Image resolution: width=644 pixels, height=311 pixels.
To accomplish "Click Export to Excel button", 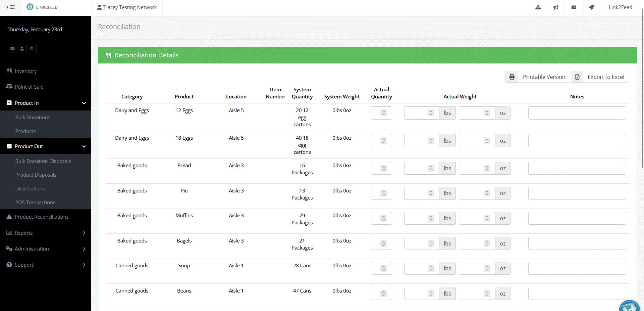I will [600, 77].
